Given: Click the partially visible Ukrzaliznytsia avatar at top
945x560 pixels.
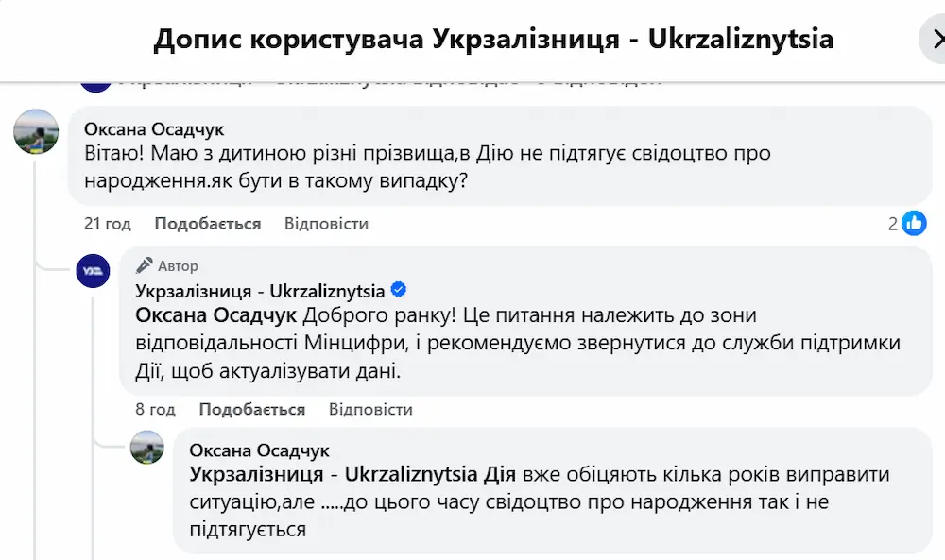Looking at the screenshot, I should (x=95, y=79).
